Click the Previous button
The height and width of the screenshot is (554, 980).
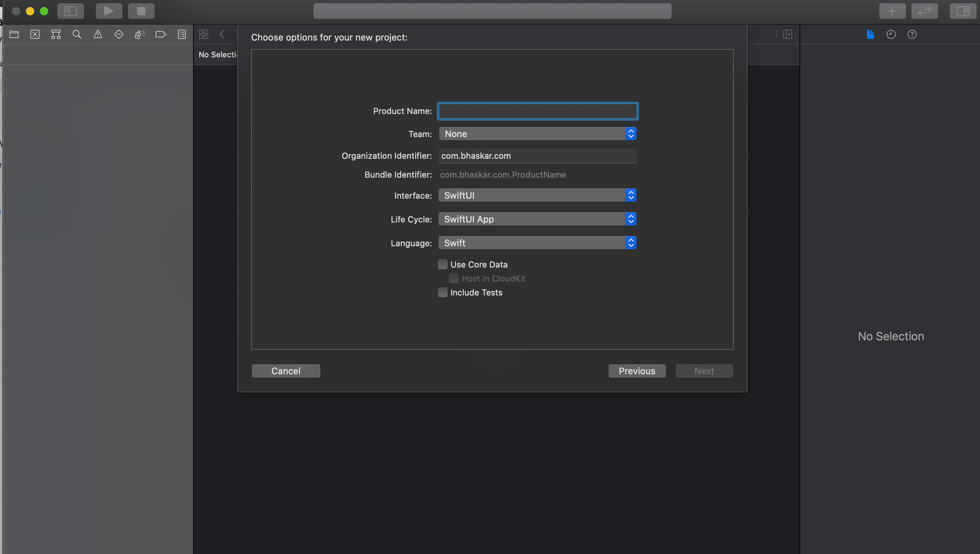(x=637, y=371)
